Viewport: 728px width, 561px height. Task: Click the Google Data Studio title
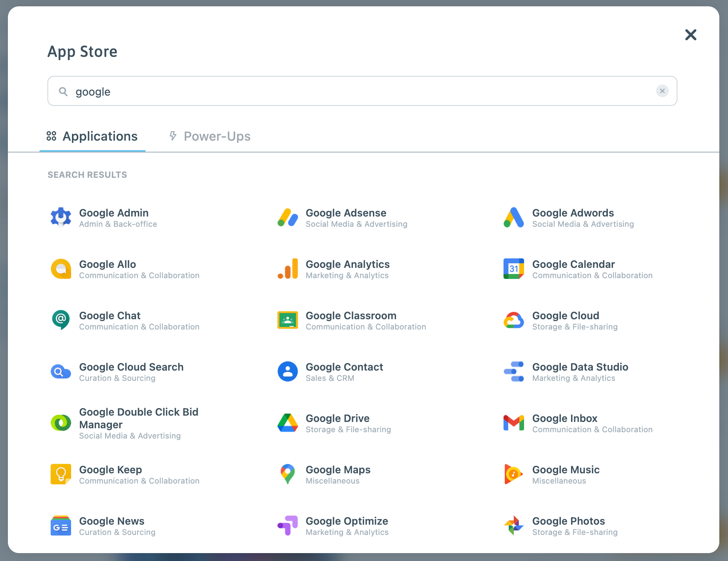coord(580,367)
